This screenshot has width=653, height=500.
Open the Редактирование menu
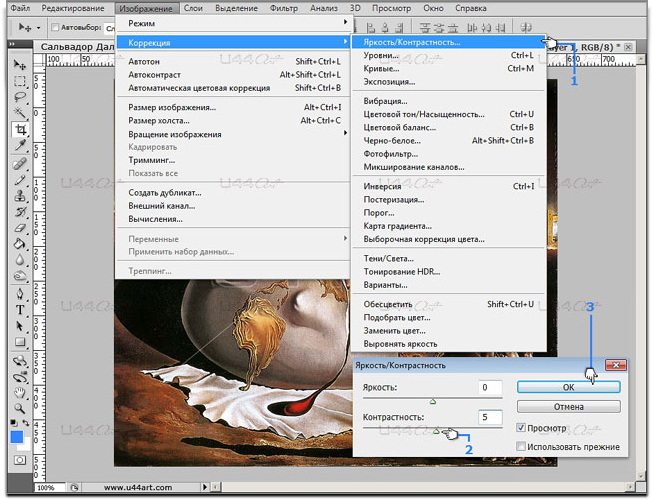[72, 8]
